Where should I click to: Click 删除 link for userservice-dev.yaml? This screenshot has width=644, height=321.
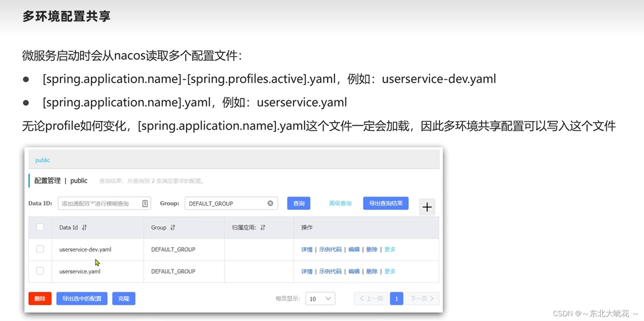click(372, 249)
